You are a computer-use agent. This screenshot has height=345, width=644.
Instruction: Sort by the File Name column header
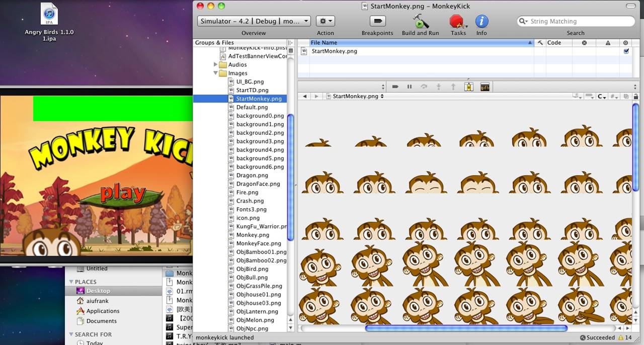(421, 43)
